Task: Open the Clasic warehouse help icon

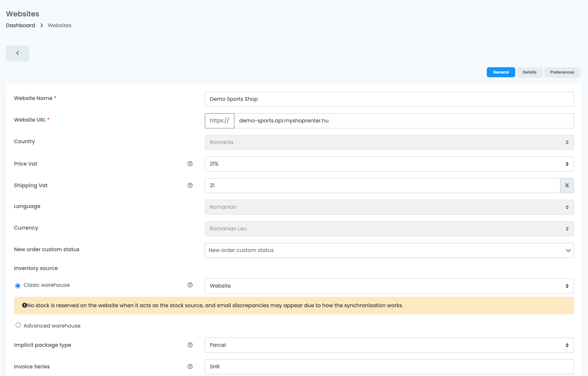Action: (x=190, y=285)
